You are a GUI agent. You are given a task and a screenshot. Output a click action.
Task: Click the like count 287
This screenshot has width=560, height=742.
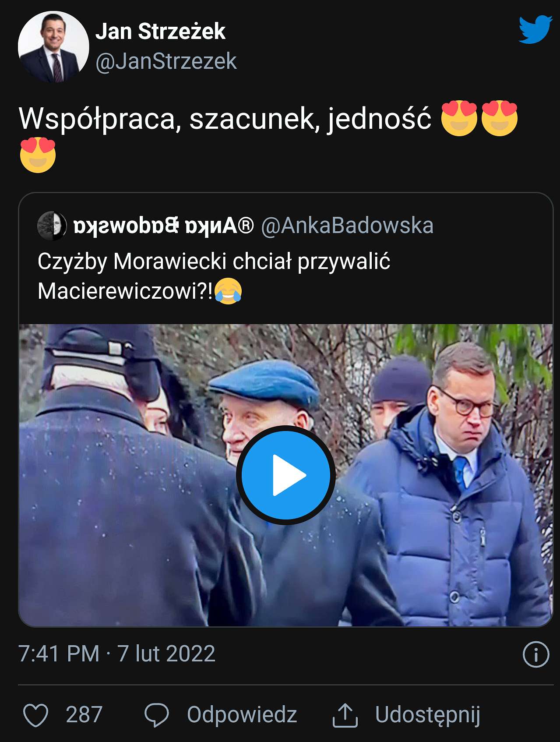(84, 715)
